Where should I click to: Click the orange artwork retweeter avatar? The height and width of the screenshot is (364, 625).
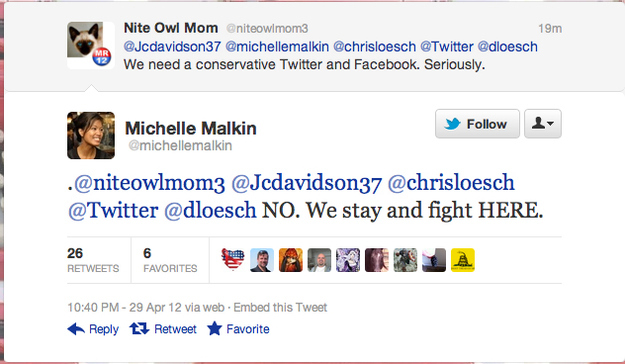coord(291,260)
